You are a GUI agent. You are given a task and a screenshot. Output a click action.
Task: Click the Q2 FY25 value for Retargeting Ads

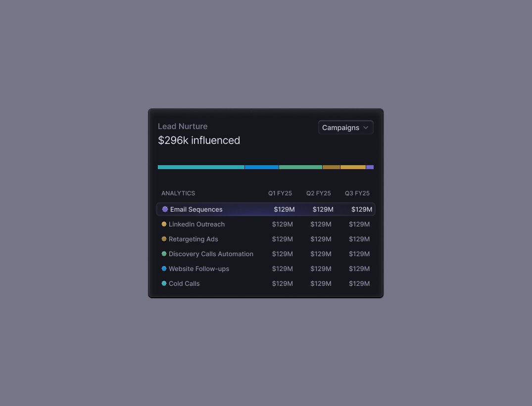click(x=321, y=239)
